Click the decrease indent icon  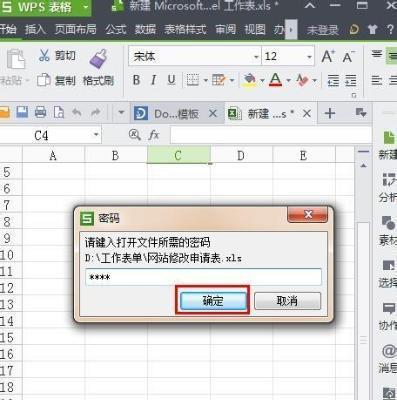333,80
